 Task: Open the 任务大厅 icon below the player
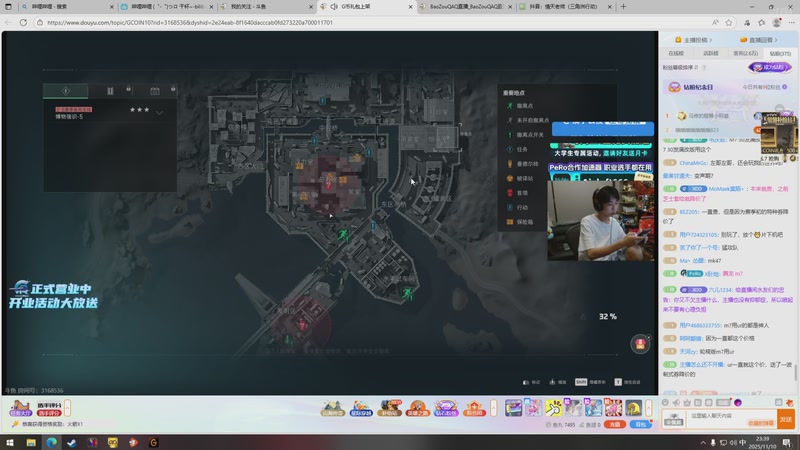coord(20,408)
